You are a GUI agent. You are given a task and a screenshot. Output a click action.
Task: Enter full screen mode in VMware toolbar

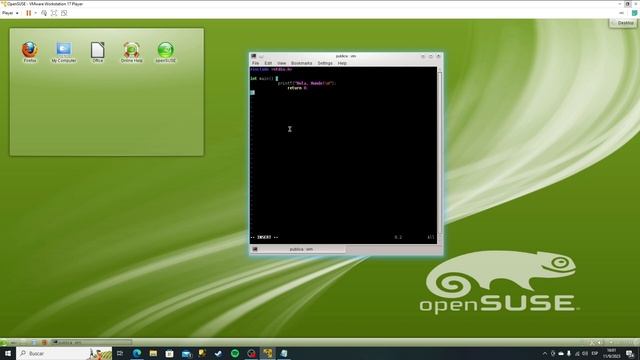point(54,13)
